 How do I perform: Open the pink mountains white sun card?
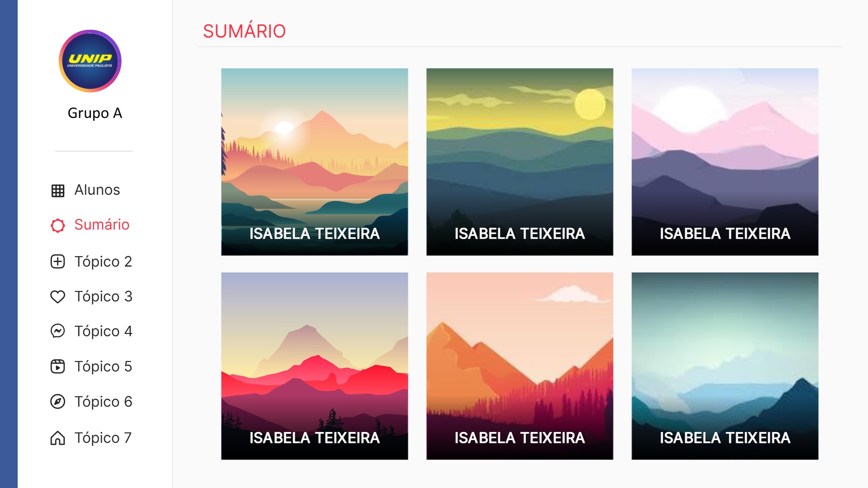coord(725,162)
